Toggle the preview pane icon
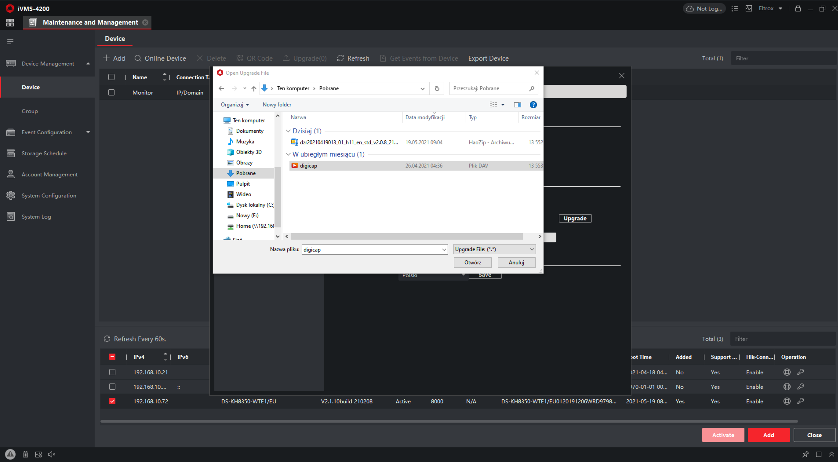838x462 pixels. (517, 104)
